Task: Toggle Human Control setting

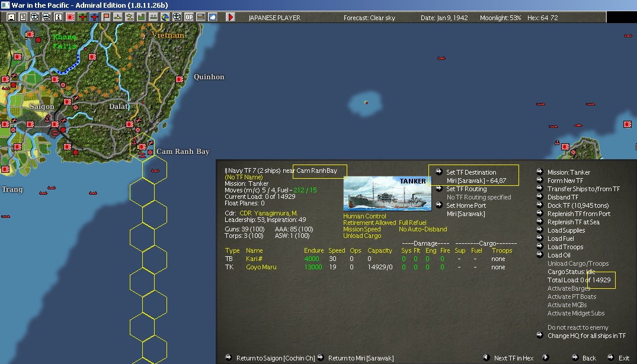Action: click(x=364, y=216)
